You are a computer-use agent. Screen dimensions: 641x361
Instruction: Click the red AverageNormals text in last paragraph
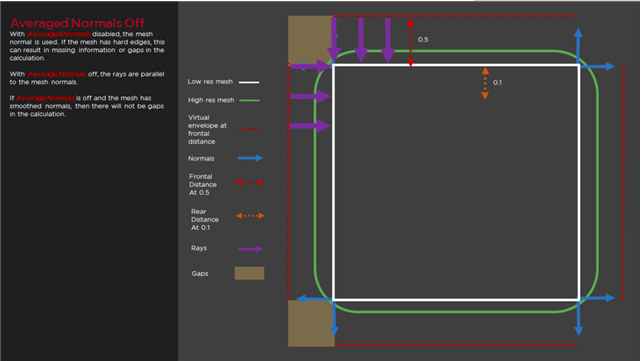[x=45, y=98]
